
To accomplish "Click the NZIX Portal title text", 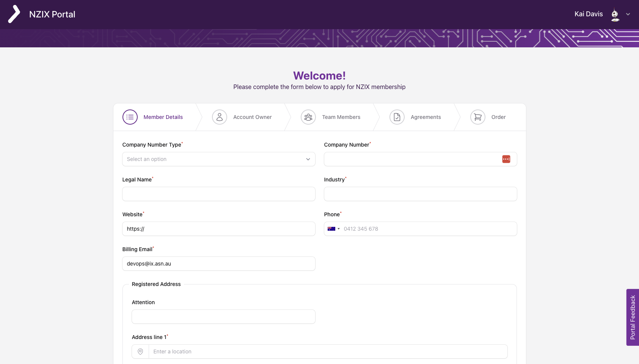I will (52, 14).
